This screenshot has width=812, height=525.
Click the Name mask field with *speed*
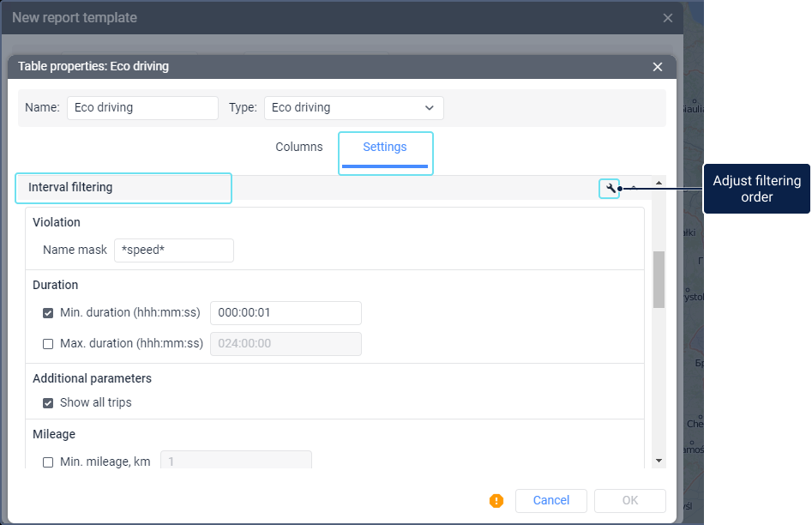[x=173, y=250]
